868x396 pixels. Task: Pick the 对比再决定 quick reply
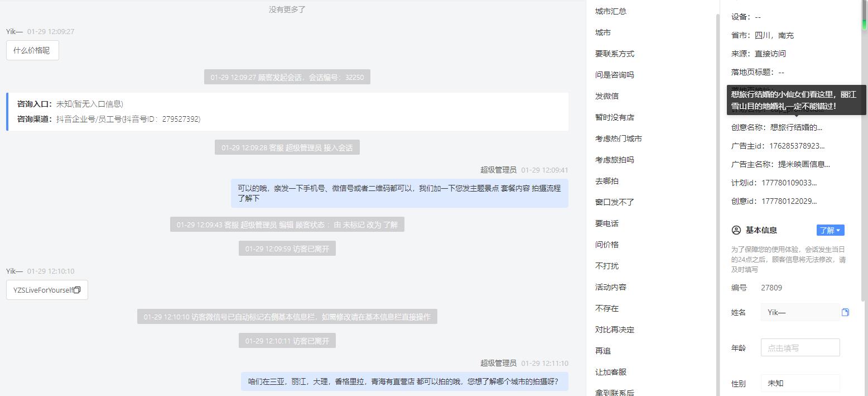pos(614,330)
